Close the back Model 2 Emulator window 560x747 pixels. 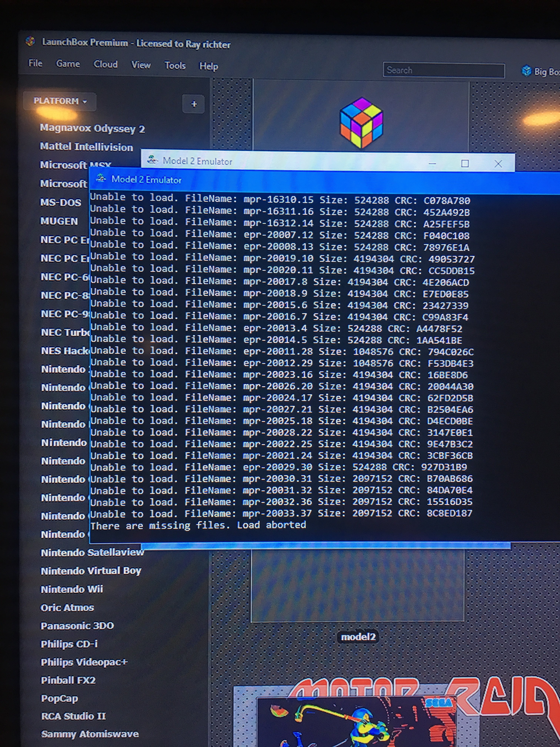point(498,164)
